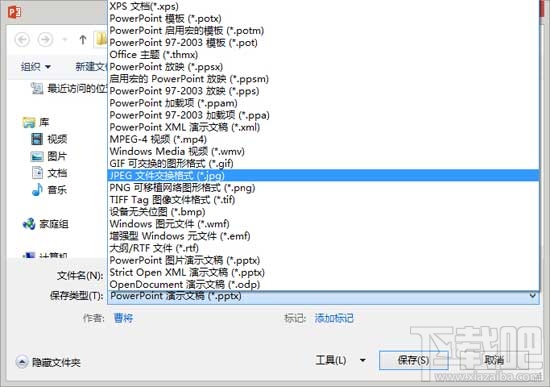Open the 文档 library
The height and width of the screenshot is (387, 550).
tap(57, 173)
